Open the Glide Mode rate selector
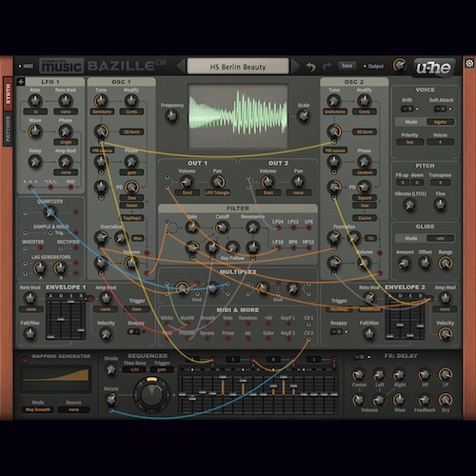Screen dimensions: 476x476 (440, 238)
